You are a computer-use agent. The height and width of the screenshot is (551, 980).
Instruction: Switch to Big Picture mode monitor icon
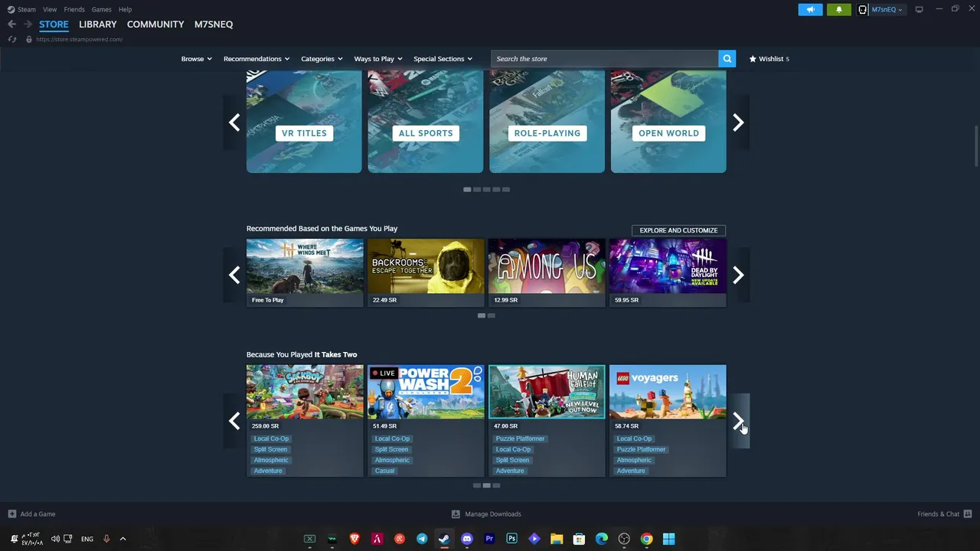tap(919, 9)
